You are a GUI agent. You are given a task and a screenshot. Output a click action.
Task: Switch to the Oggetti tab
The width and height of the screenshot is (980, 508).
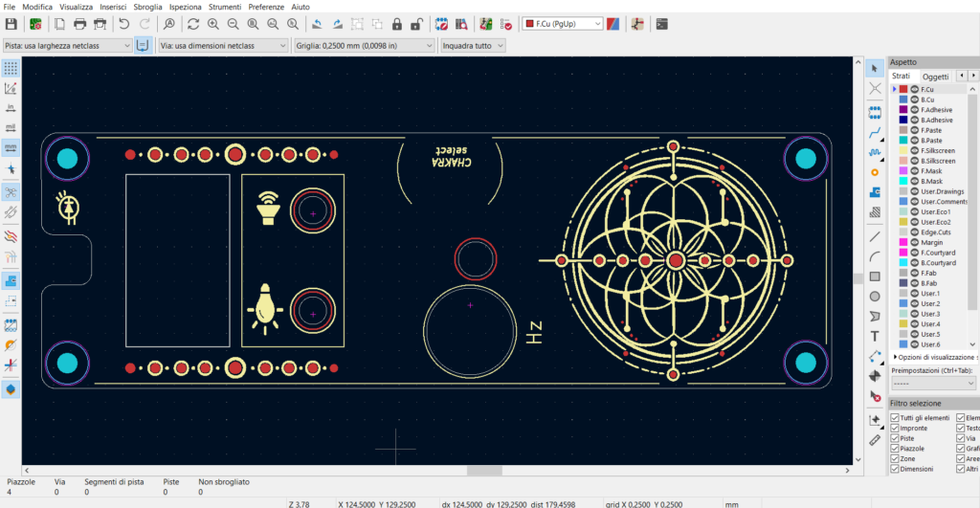pyautogui.click(x=936, y=77)
